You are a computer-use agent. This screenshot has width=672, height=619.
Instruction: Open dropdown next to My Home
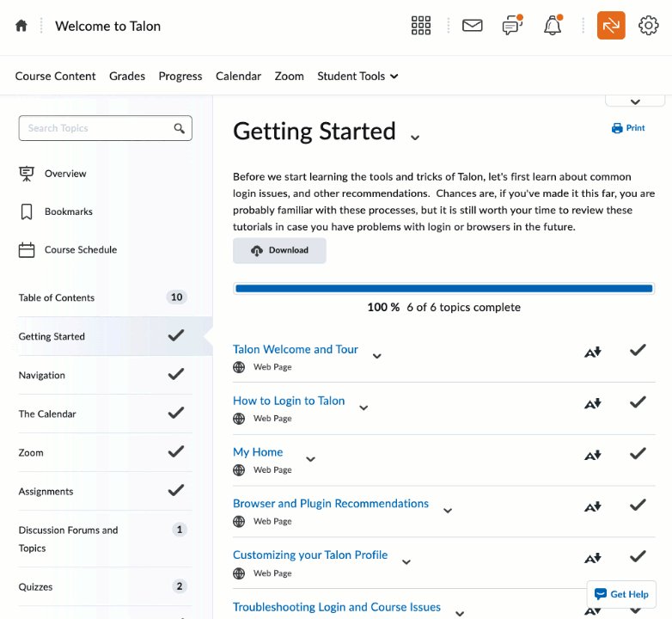[311, 459]
